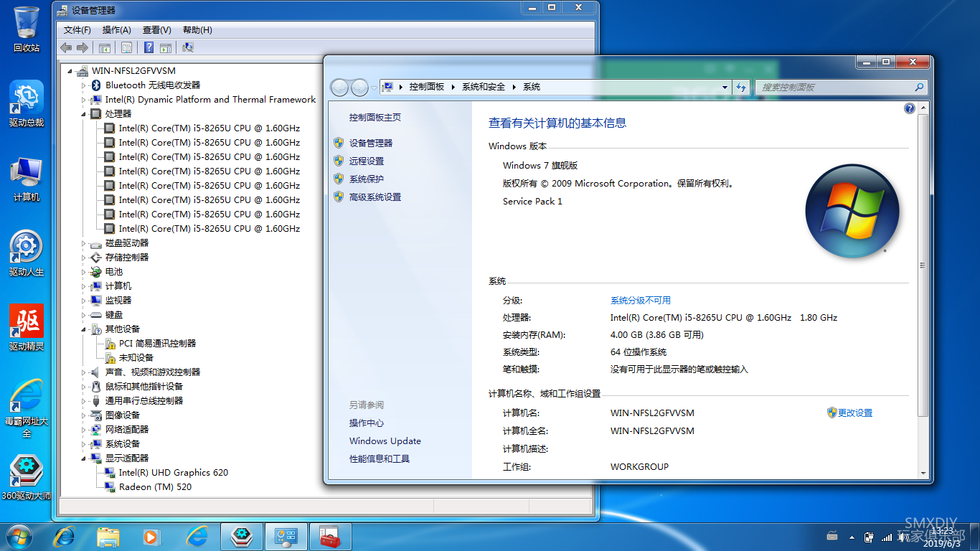This screenshot has height=551, width=980.
Task: Select the 未知设备 device entry
Action: [x=136, y=357]
